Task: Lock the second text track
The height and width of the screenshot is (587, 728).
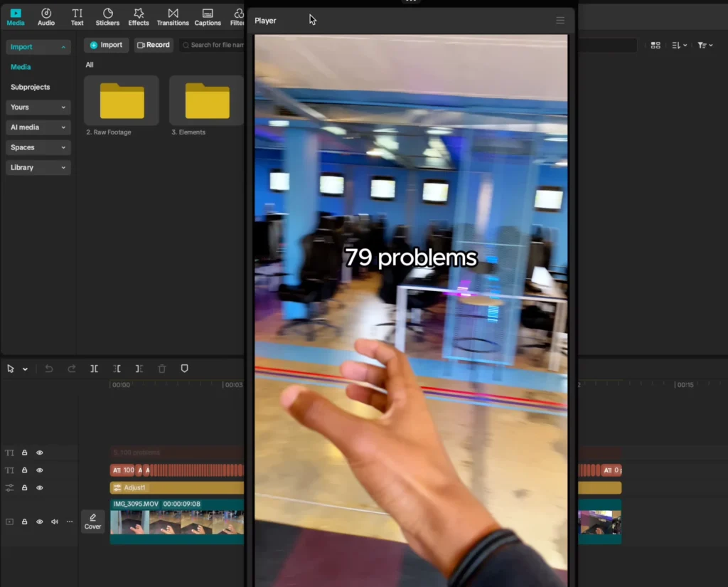Action: coord(25,470)
